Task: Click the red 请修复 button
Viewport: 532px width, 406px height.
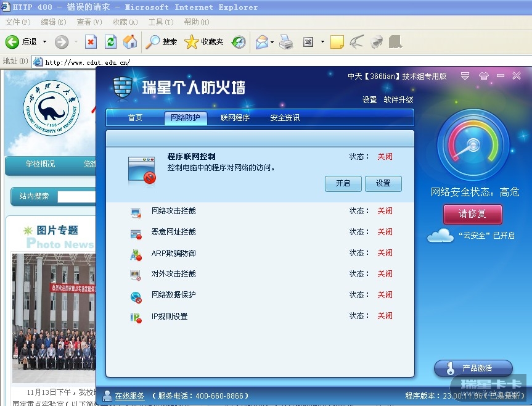Action: (x=472, y=214)
